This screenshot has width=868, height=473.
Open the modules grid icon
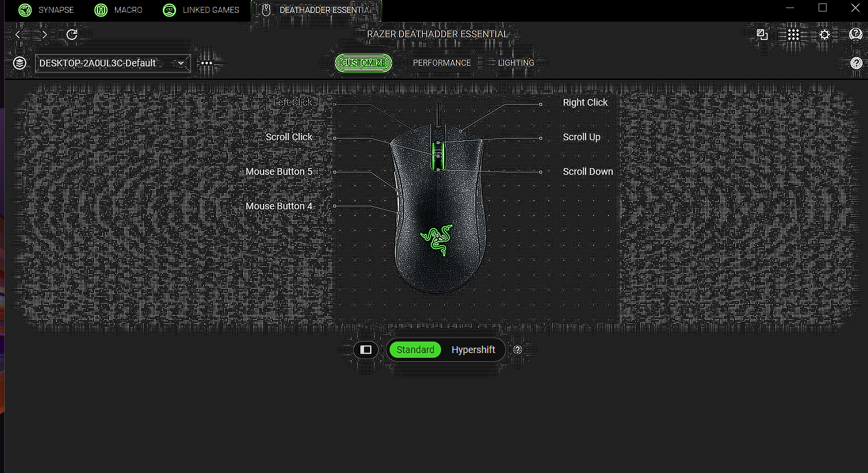(x=793, y=35)
